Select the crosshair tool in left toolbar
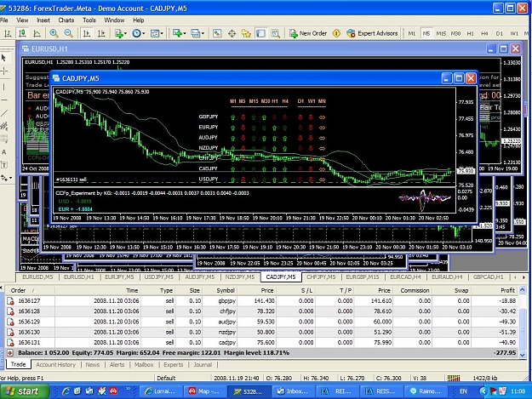 click(4, 71)
